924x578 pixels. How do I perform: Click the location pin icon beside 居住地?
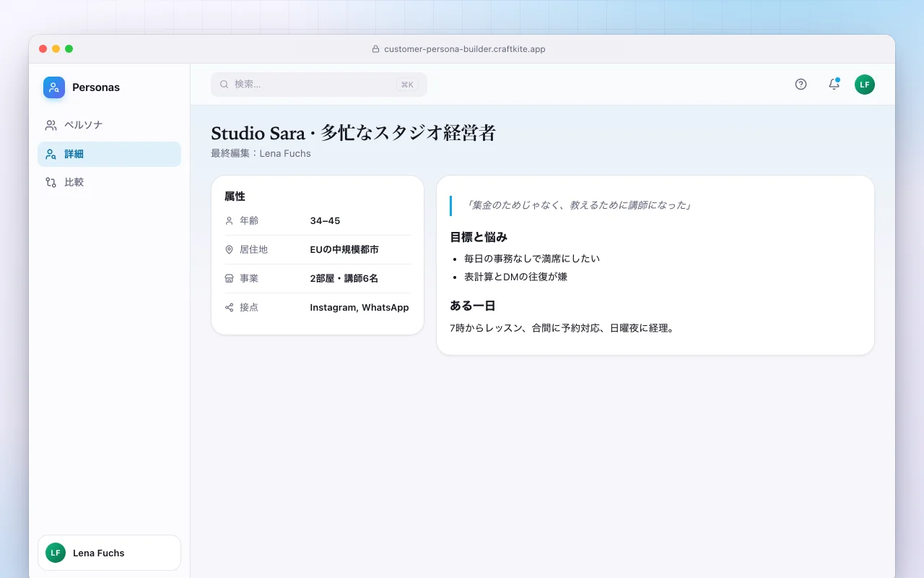pos(230,249)
